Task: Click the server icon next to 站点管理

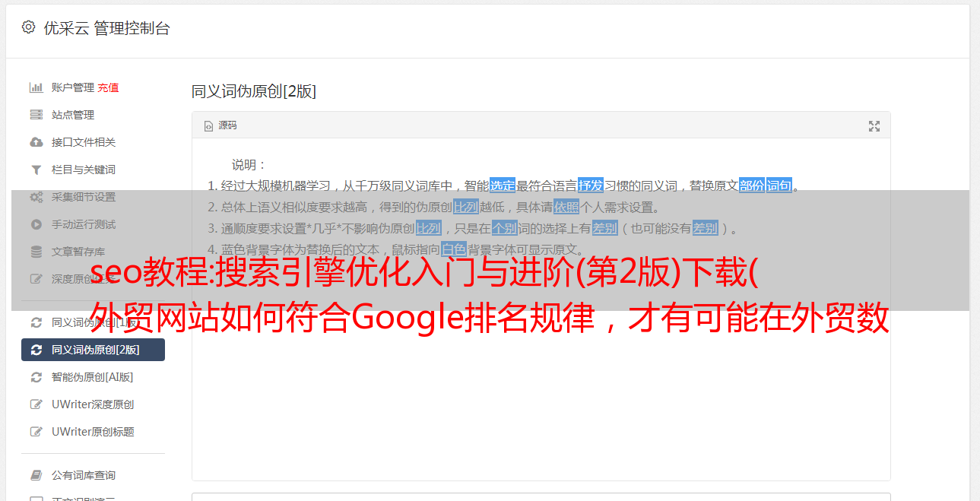Action: (36, 115)
